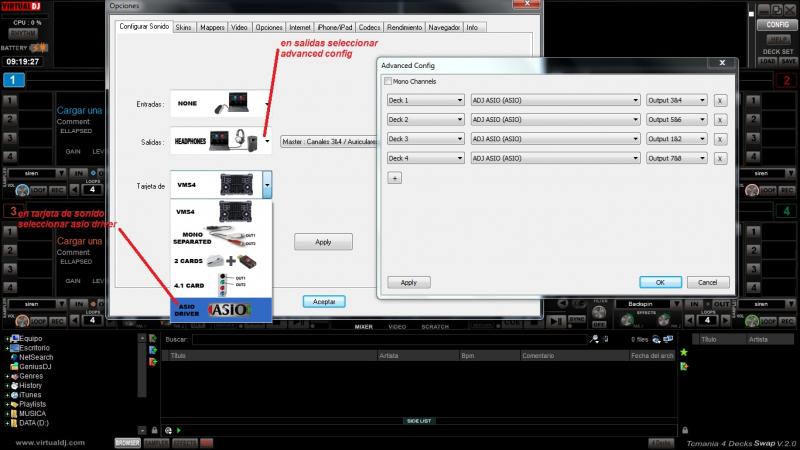This screenshot has width=800, height=450.
Task: Toggle the filter OFF button
Action: point(599,324)
